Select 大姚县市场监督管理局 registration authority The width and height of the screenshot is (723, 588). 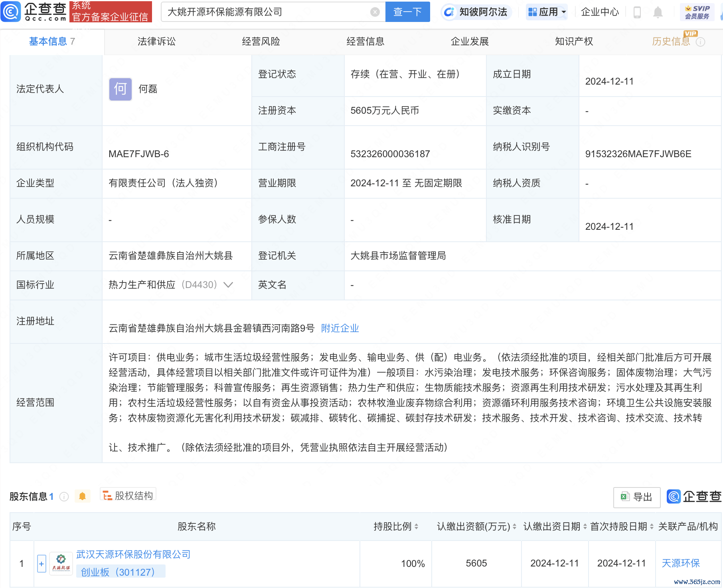398,256
